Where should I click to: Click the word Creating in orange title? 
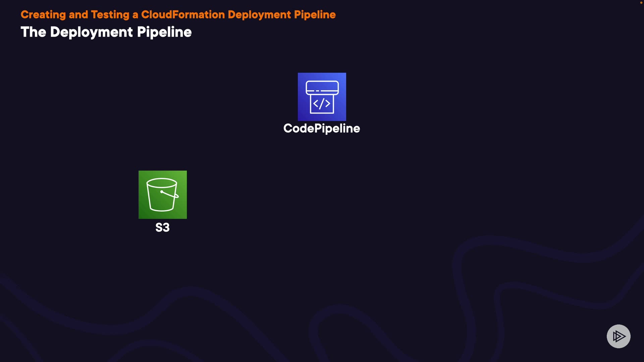click(x=43, y=15)
